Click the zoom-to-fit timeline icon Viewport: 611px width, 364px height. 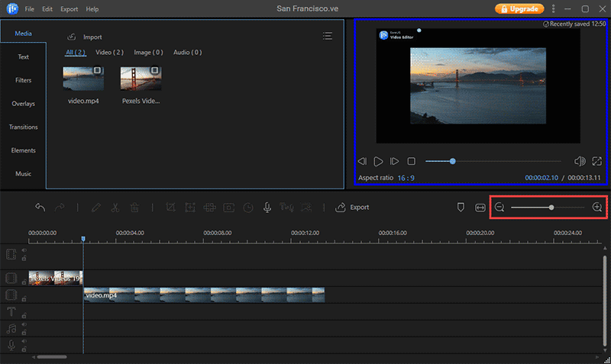(480, 207)
